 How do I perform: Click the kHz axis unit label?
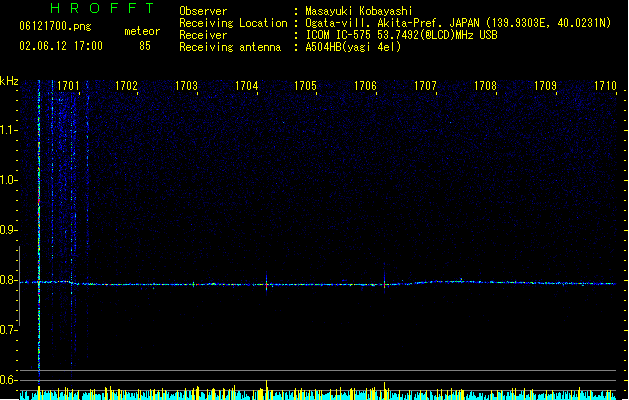point(9,81)
